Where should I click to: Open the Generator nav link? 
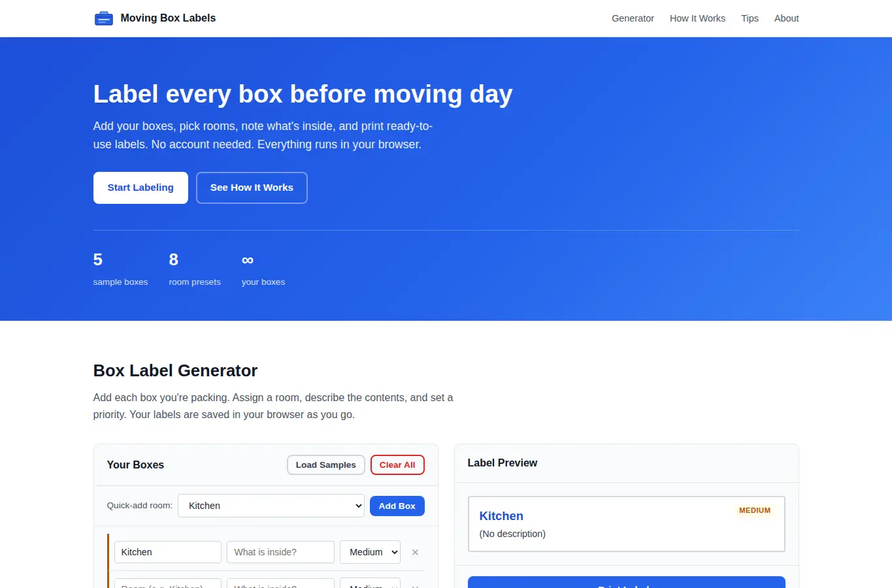coord(633,18)
